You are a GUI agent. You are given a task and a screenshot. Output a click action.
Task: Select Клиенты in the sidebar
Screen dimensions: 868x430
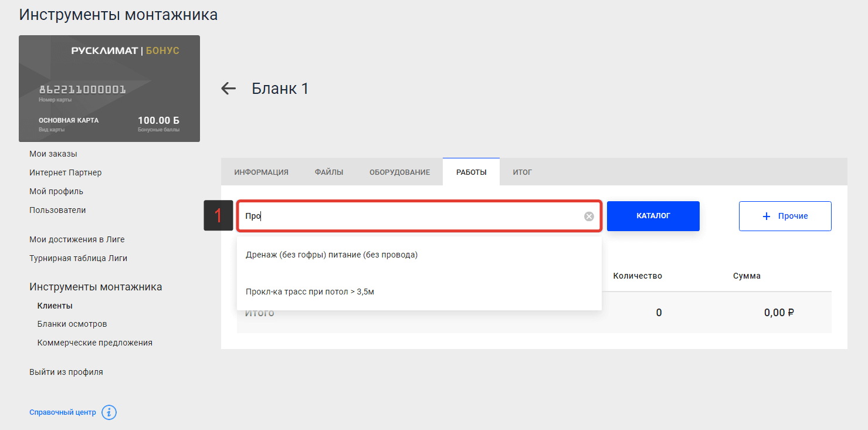tap(55, 306)
